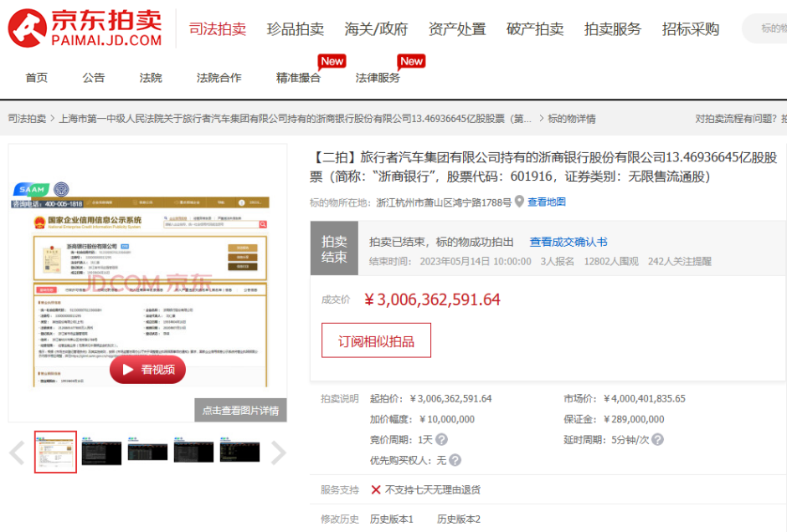Image resolution: width=787 pixels, height=532 pixels.
Task: Click the 查看地图 link
Action: (547, 202)
